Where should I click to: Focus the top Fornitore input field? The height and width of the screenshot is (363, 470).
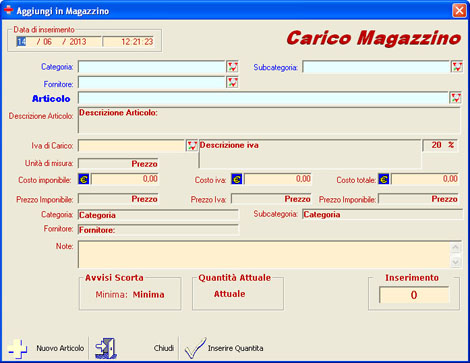click(x=152, y=82)
